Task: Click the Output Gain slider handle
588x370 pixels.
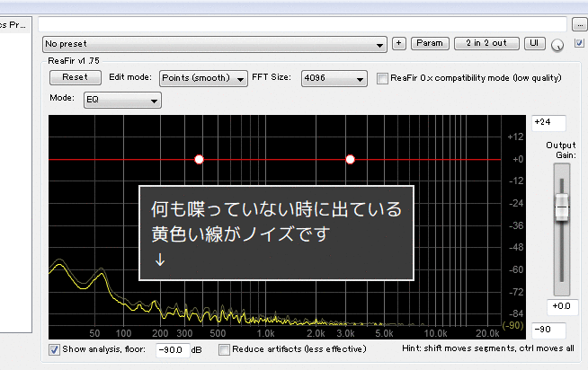Action: [562, 208]
